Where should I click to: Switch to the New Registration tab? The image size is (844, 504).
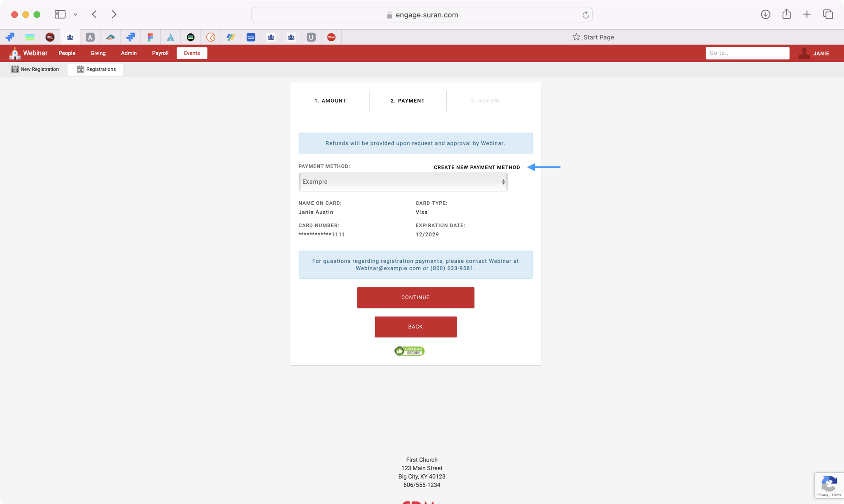coord(35,69)
